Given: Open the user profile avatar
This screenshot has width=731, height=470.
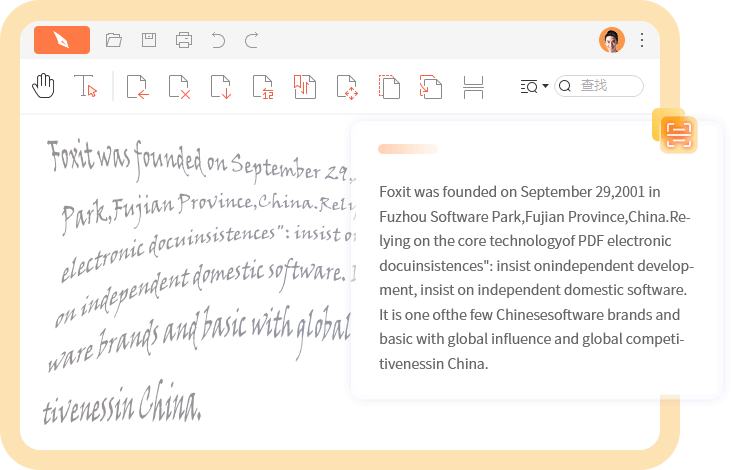Looking at the screenshot, I should pos(612,40).
